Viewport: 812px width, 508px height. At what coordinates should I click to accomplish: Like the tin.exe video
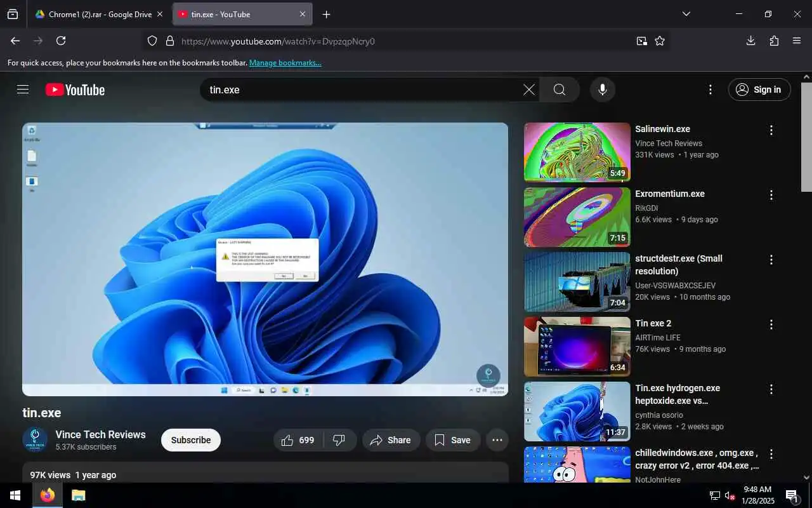(x=298, y=440)
